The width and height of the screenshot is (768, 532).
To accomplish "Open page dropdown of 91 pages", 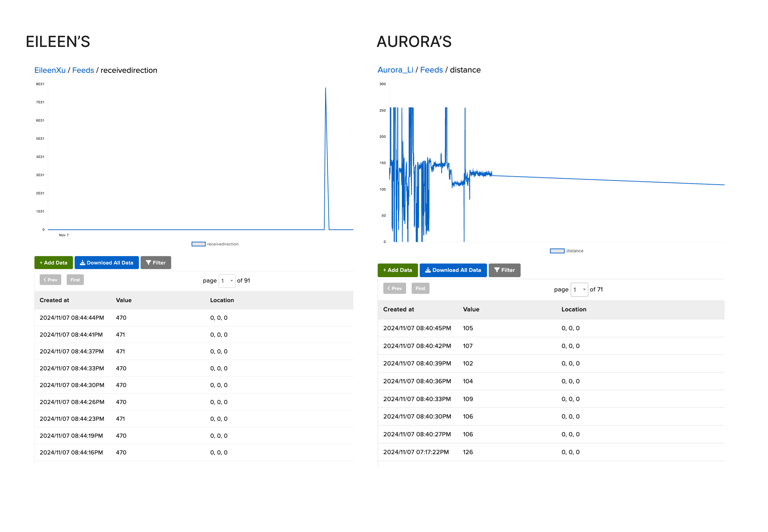I will (227, 281).
